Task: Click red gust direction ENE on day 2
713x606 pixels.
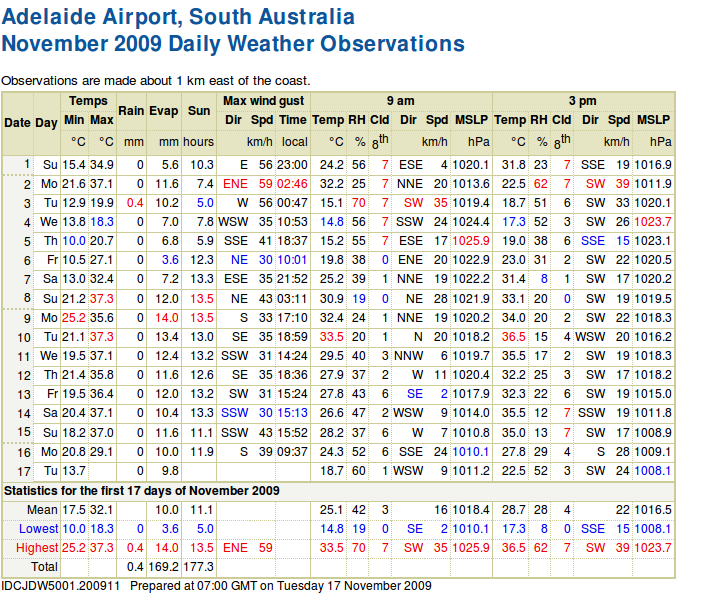Action: tap(235, 184)
